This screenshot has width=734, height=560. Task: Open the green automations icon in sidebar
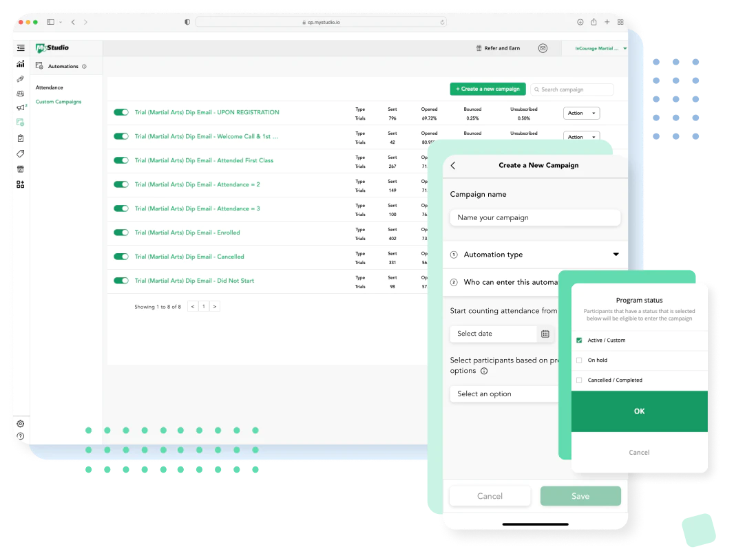21,122
